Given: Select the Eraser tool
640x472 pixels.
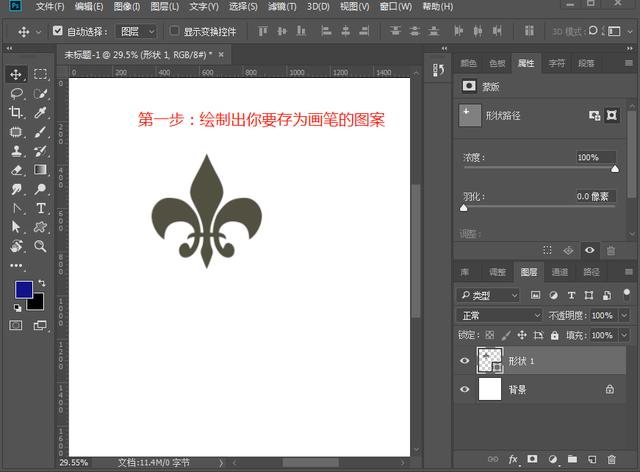Looking at the screenshot, I should (16, 170).
